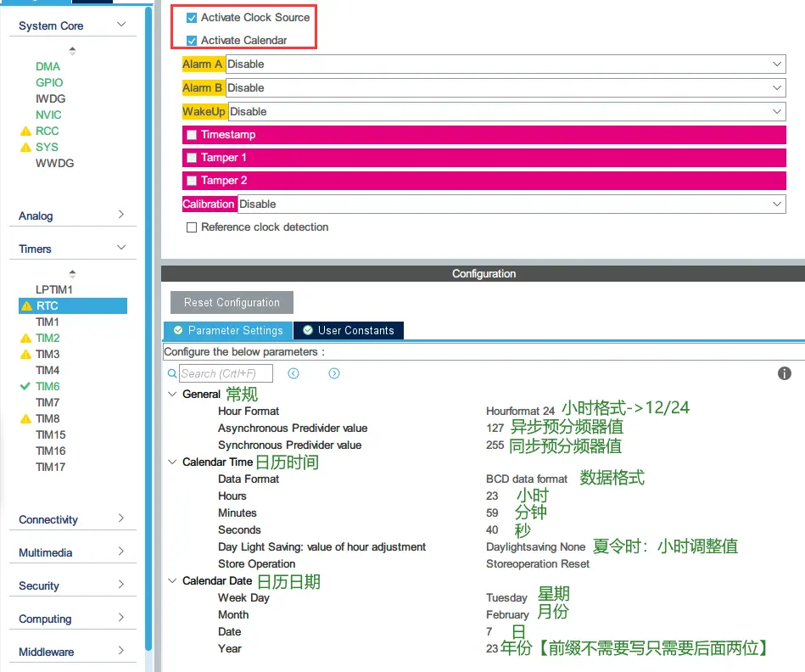
Task: Select the Parameter Settings tab
Action: [x=227, y=330]
